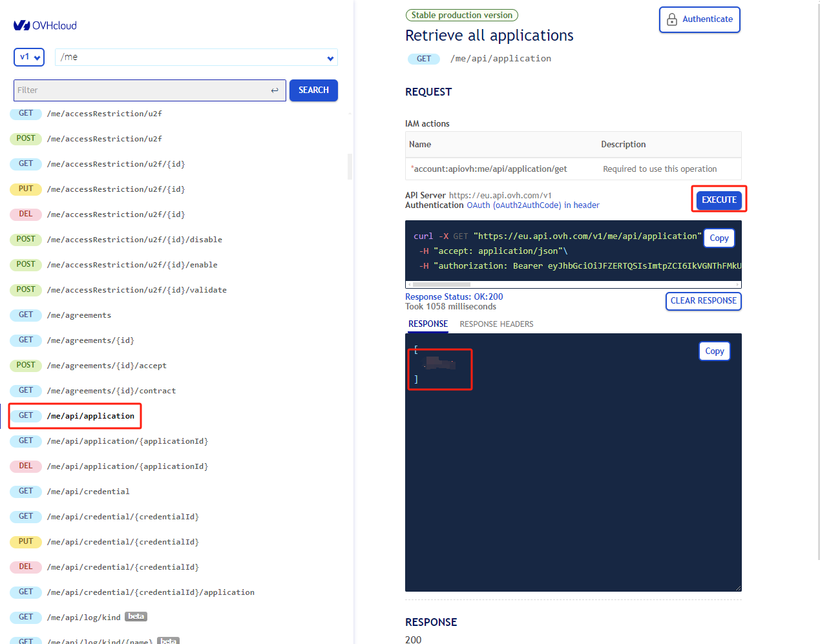Viewport: 820px width, 644px height.
Task: Click the endpoint list vertical scrollbar
Action: [x=350, y=166]
